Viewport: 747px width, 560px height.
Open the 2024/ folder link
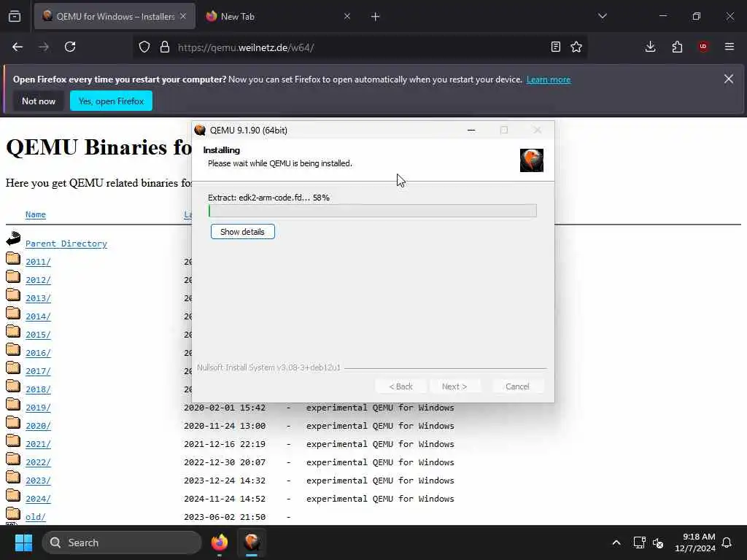(x=38, y=499)
